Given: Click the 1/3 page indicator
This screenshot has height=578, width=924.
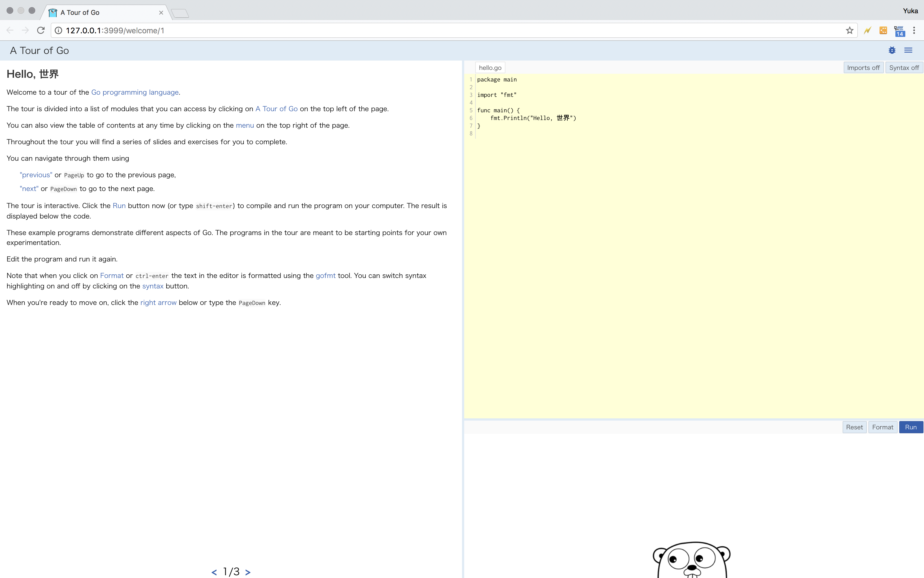Looking at the screenshot, I should [x=231, y=572].
